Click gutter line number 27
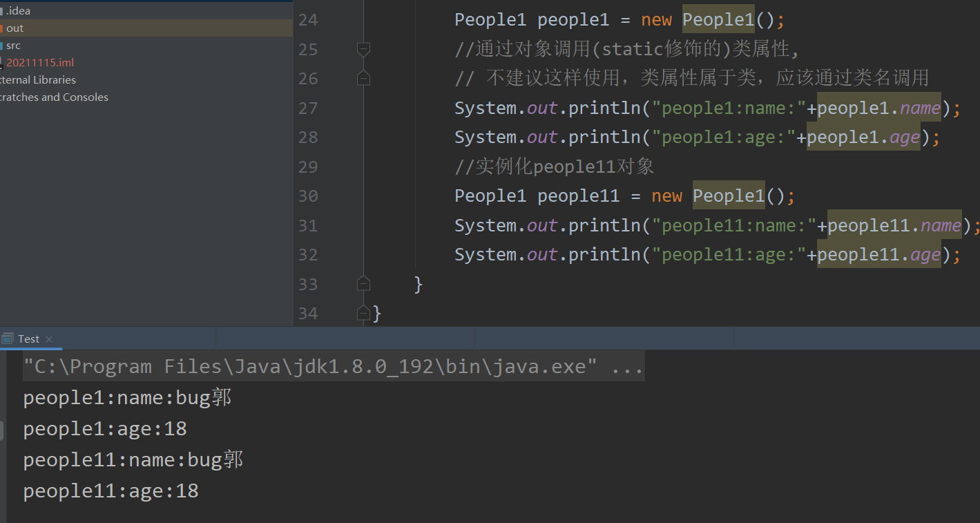The height and width of the screenshot is (523, 980). tap(308, 108)
